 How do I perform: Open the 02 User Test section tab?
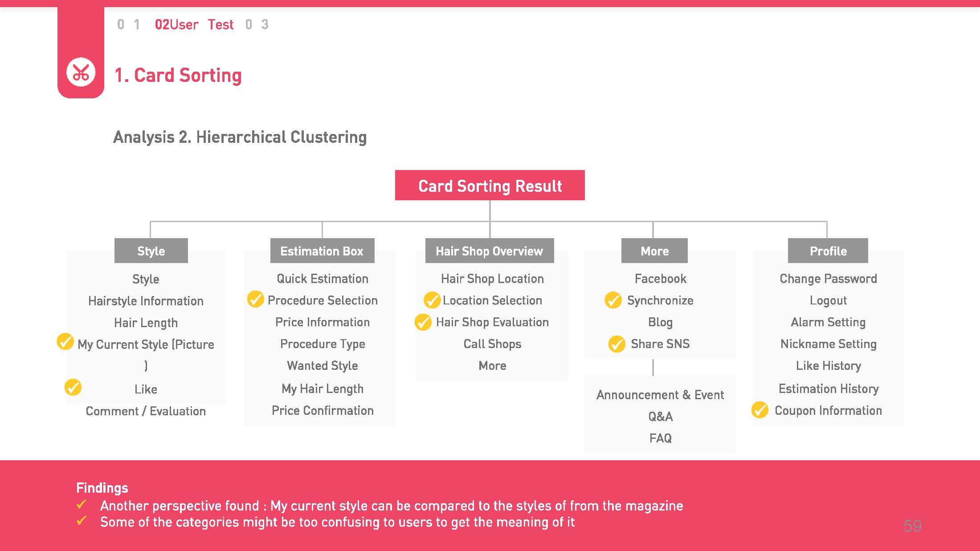194,24
